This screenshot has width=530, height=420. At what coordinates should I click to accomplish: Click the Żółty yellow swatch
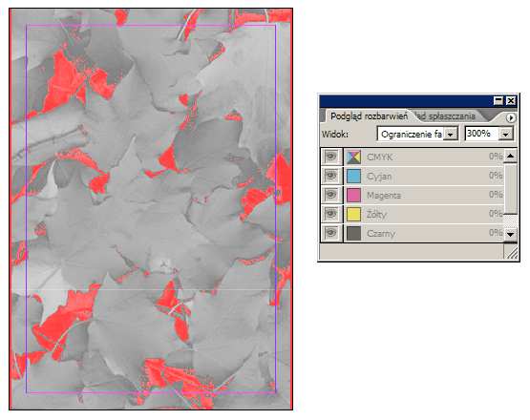pyautogui.click(x=354, y=214)
